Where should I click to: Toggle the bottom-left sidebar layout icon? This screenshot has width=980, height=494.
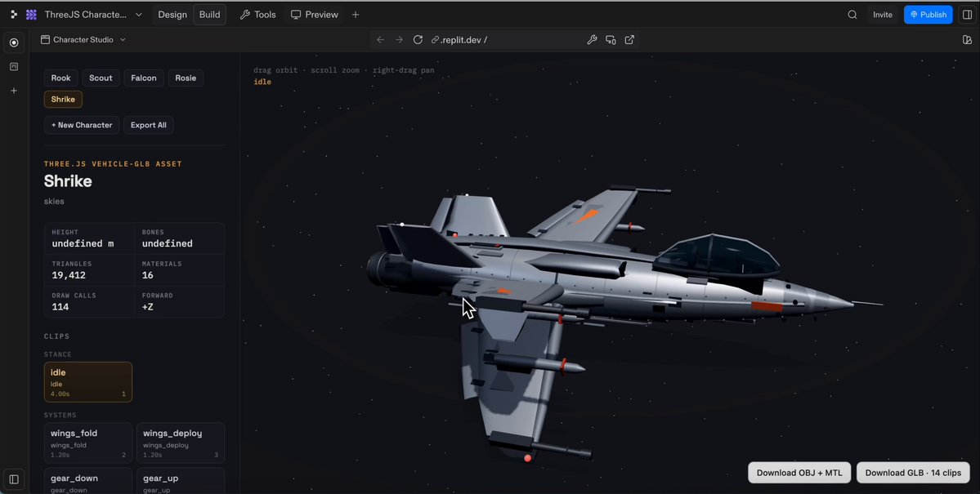[14, 479]
